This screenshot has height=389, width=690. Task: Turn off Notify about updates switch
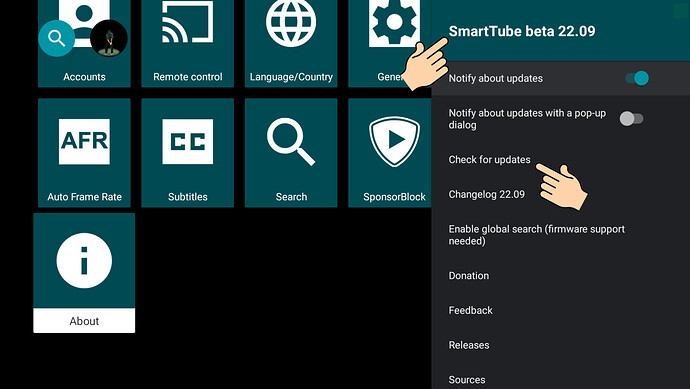click(637, 78)
